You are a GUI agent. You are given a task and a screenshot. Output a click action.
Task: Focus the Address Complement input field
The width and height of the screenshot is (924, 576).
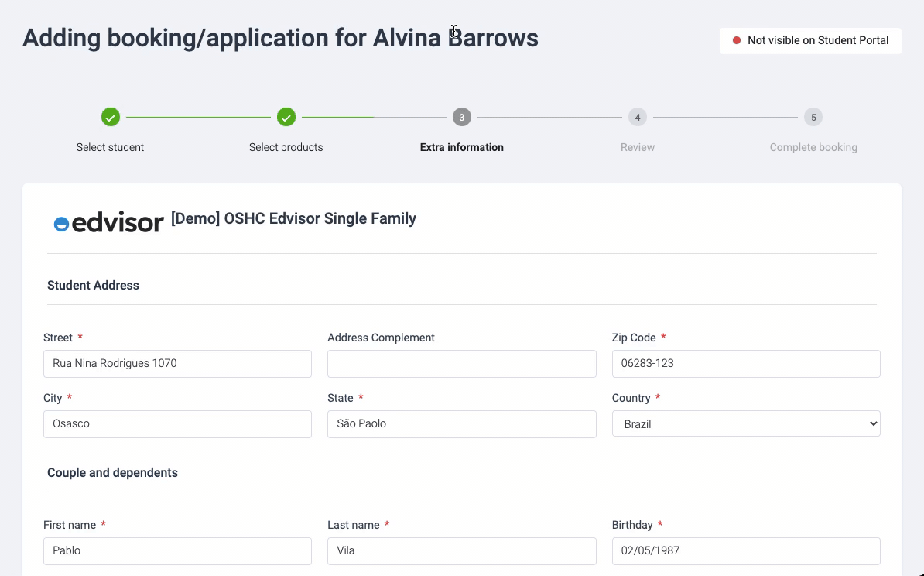[461, 364]
